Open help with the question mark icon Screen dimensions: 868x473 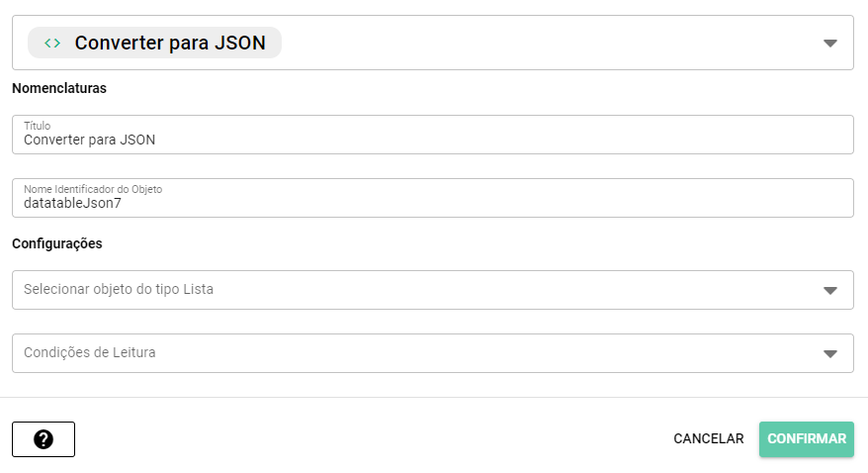(x=43, y=439)
